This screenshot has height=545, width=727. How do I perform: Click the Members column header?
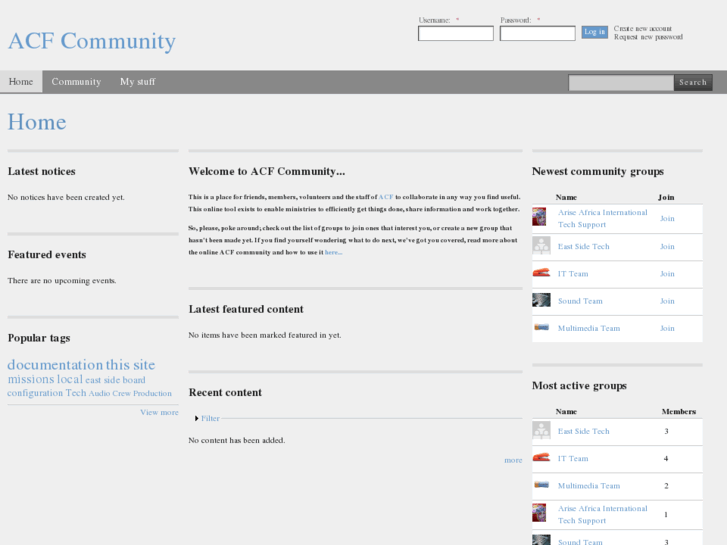click(678, 411)
